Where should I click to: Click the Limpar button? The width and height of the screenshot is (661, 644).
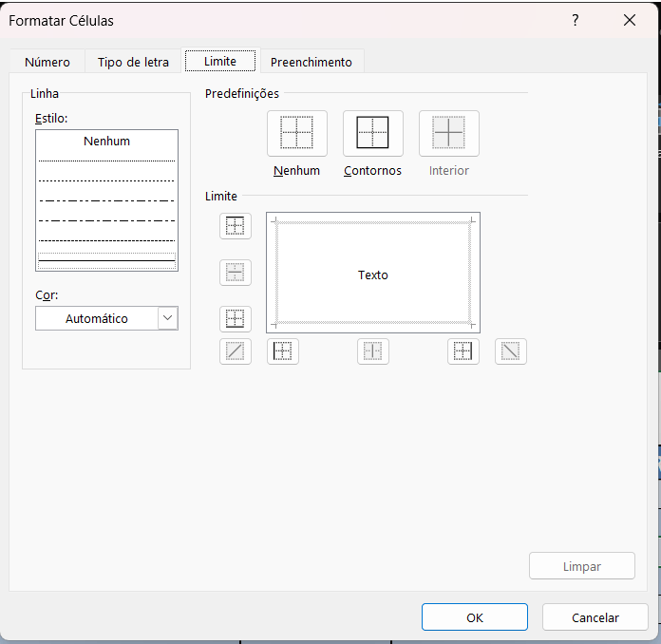tap(582, 566)
